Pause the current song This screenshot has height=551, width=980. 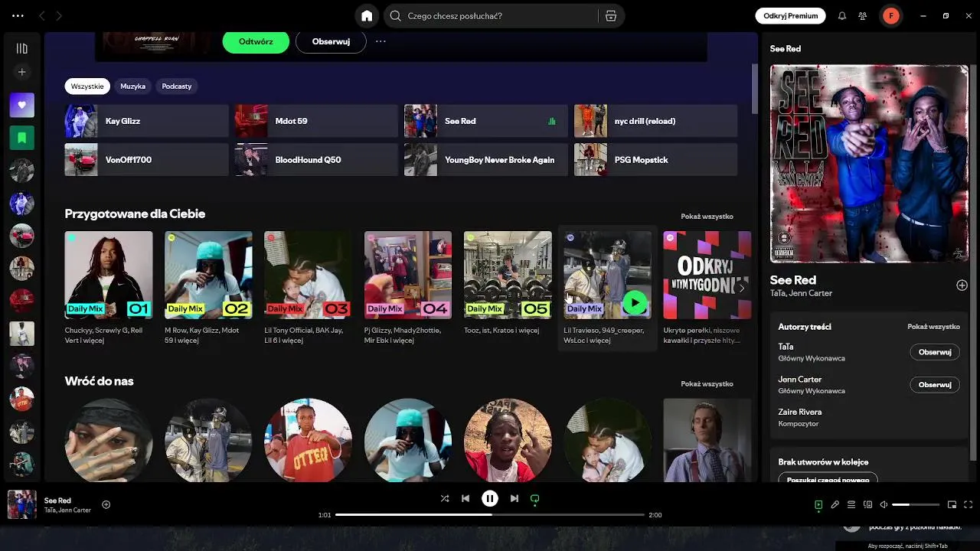490,498
